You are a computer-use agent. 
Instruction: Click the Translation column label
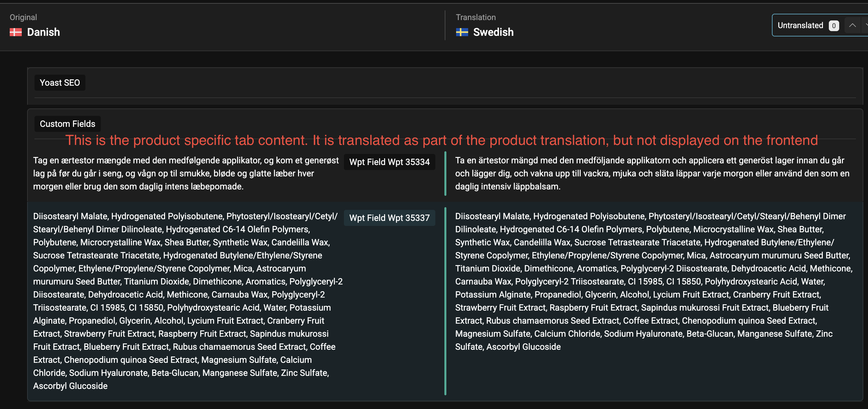point(476,17)
